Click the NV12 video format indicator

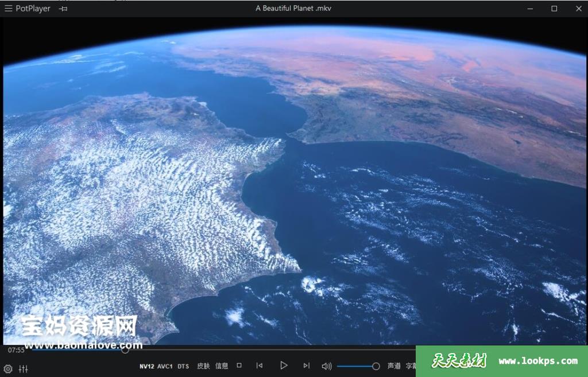[x=146, y=366]
